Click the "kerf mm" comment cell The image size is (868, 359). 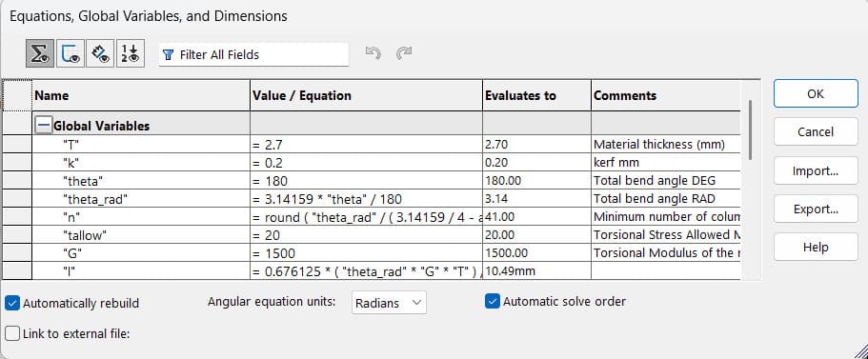click(x=665, y=163)
